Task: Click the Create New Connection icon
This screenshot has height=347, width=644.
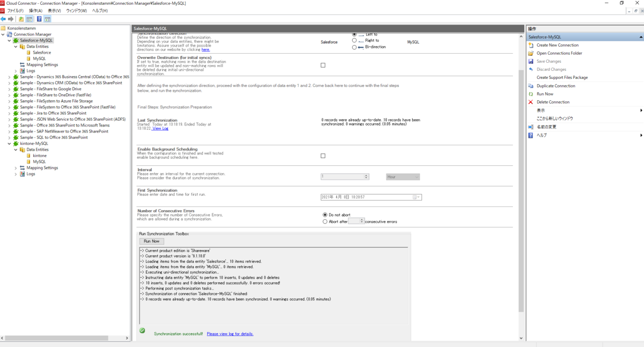Action: (x=531, y=45)
